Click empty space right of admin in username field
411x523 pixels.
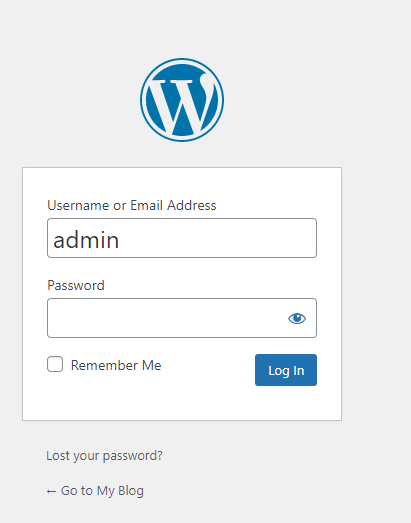217,238
